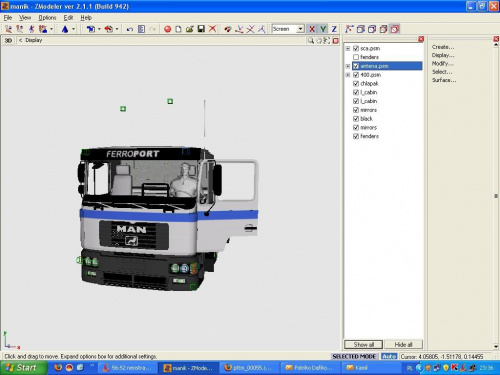Uncheck visibility of sca.psm object

point(356,48)
